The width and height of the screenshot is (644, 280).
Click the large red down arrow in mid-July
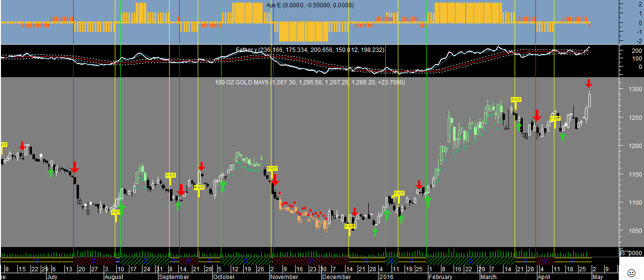pyautogui.click(x=74, y=167)
